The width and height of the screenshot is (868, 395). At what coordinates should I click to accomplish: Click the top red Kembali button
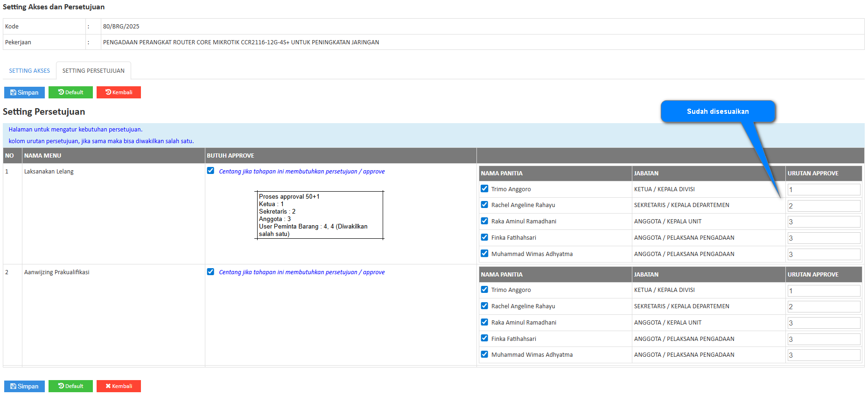coord(119,92)
